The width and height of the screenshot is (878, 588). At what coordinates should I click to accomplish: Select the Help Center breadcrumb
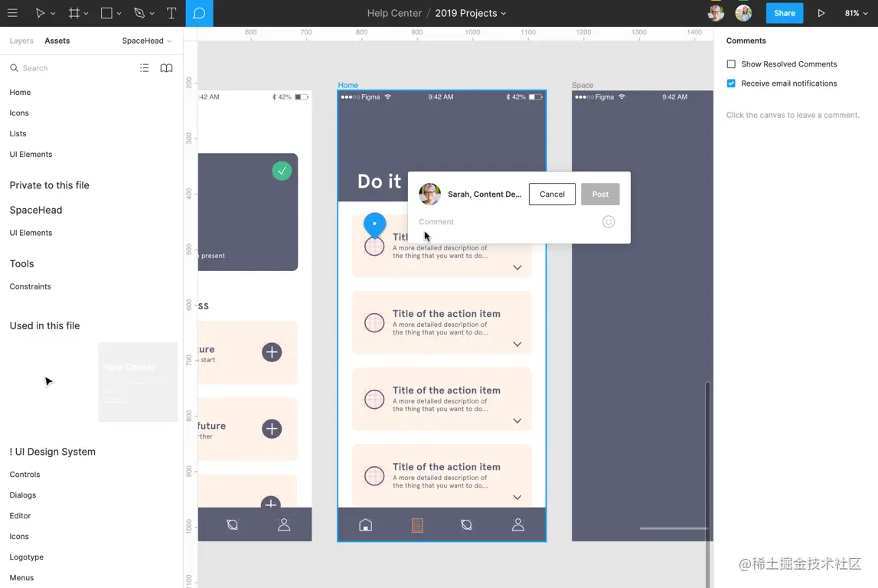point(394,13)
